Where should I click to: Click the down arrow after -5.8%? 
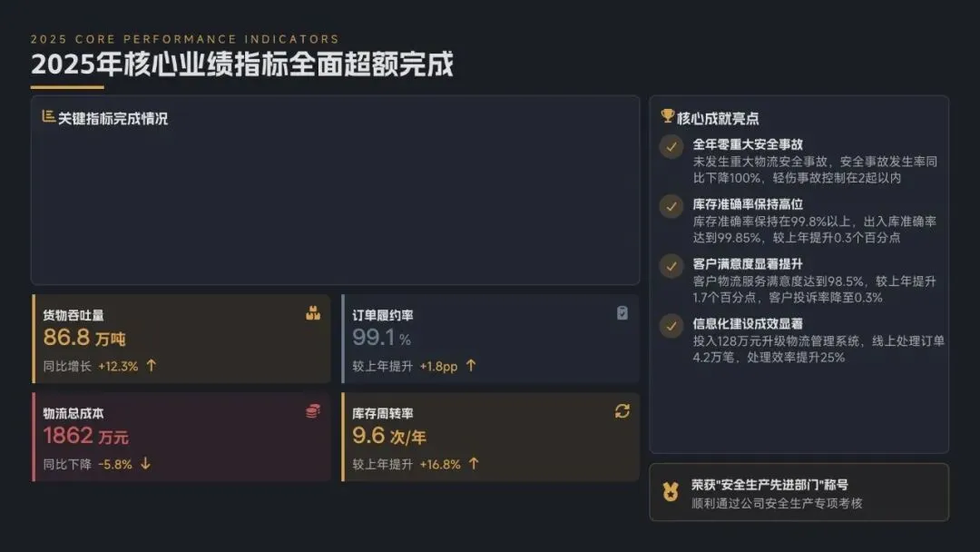(145, 463)
